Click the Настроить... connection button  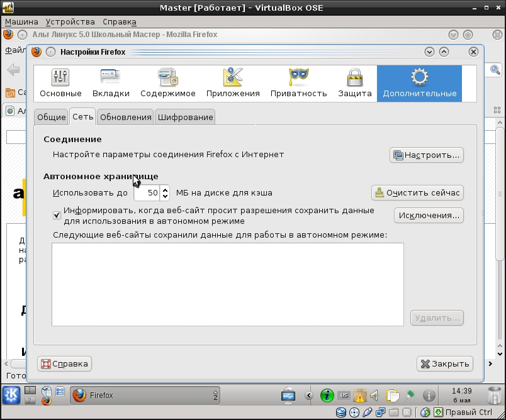point(426,155)
